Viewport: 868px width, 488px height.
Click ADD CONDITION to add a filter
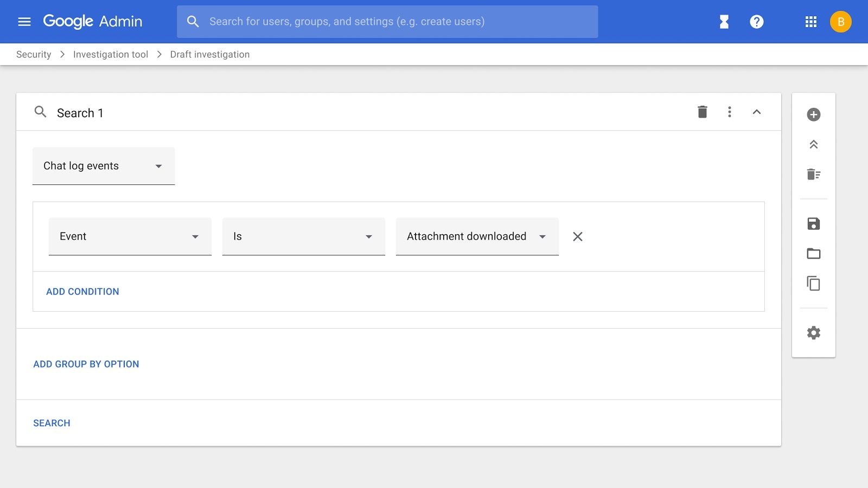(x=82, y=291)
